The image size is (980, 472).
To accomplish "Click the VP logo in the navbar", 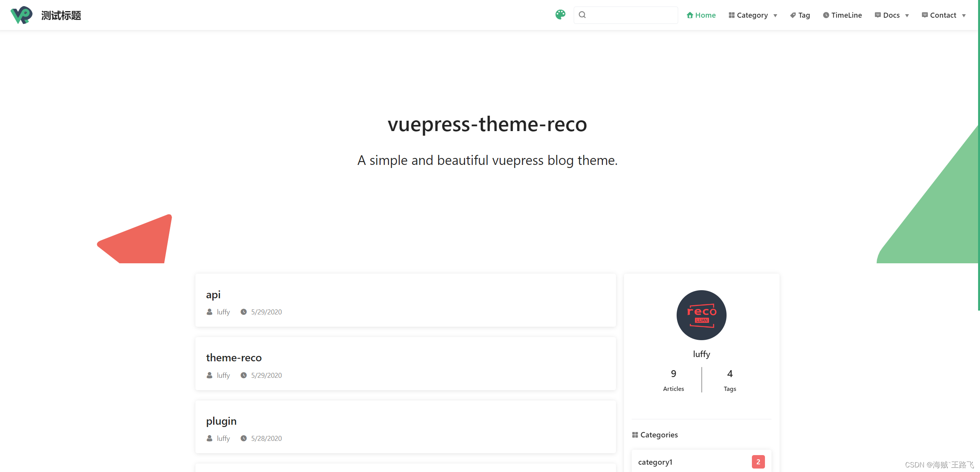I will click(x=22, y=15).
